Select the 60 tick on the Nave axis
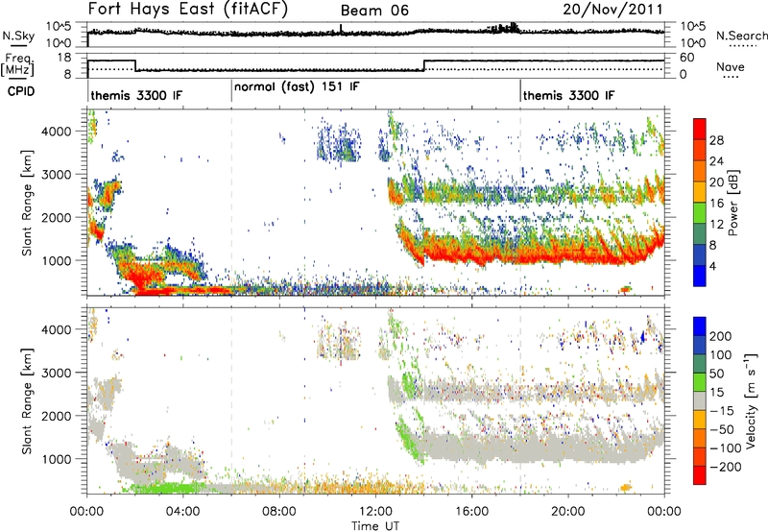Viewport: 768px width, 532px height. (x=687, y=58)
